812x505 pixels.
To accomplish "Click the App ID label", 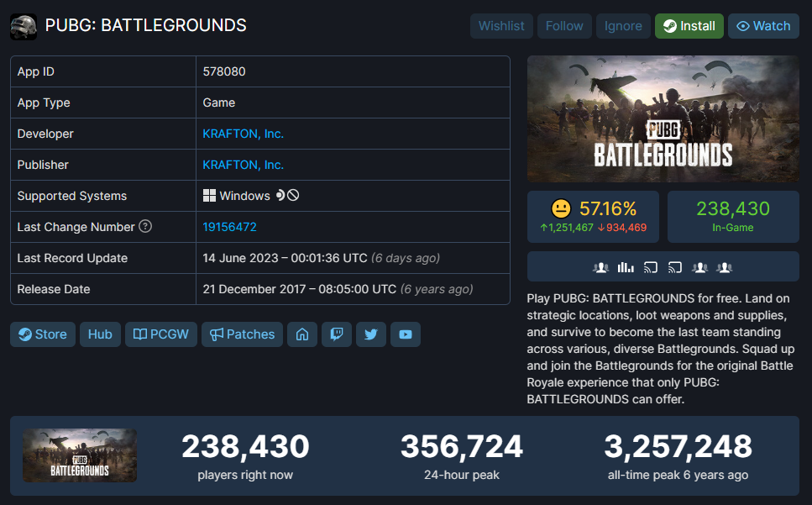I will pos(36,71).
